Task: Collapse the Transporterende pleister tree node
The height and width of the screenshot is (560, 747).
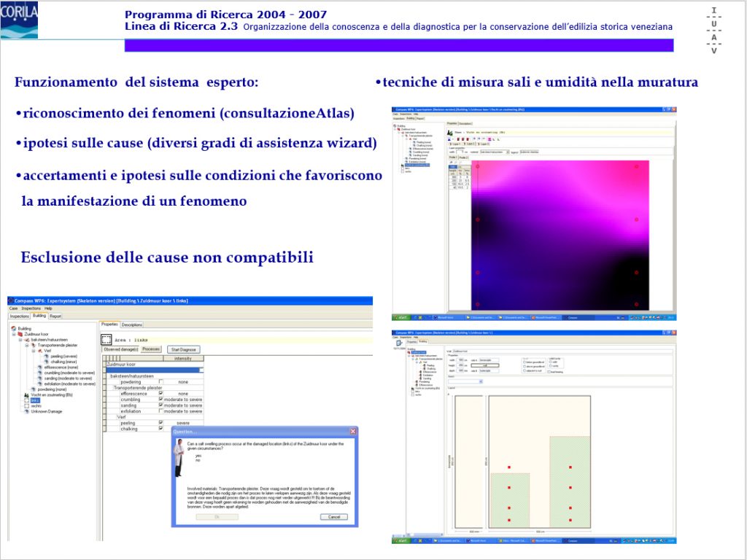Action: pos(26,345)
